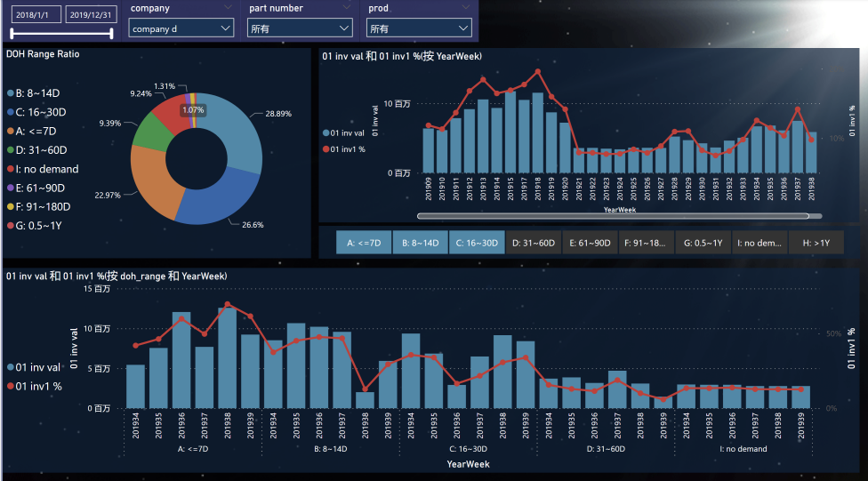Open the company d dropdown
The height and width of the screenshot is (481, 868).
(x=181, y=28)
